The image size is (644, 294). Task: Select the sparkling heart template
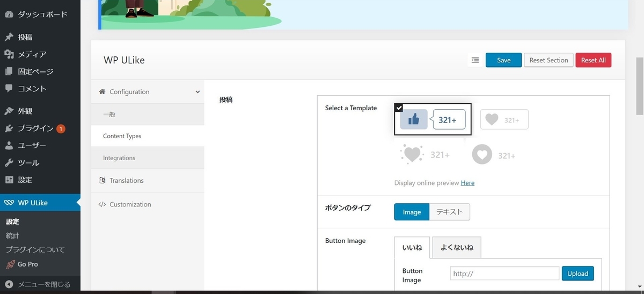coord(425,154)
